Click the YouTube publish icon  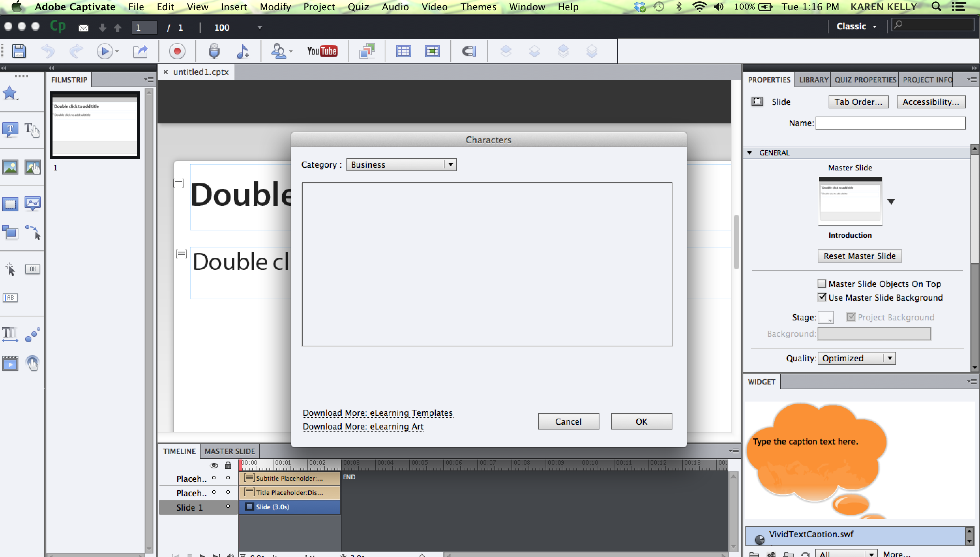(x=322, y=51)
